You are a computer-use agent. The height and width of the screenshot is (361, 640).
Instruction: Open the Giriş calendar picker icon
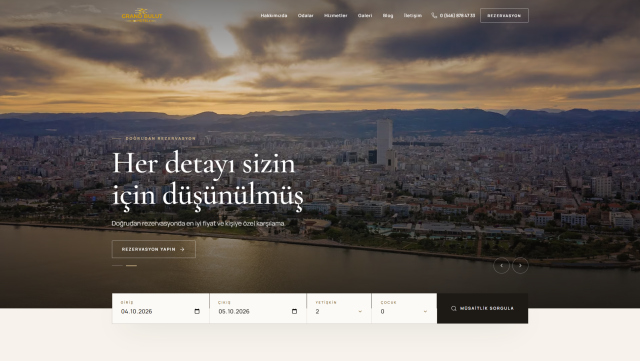pyautogui.click(x=197, y=311)
